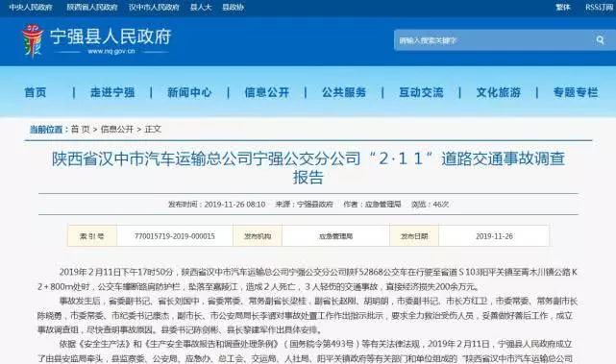
Task: Click the 首页 breadcrumb link
Action: (x=80, y=129)
